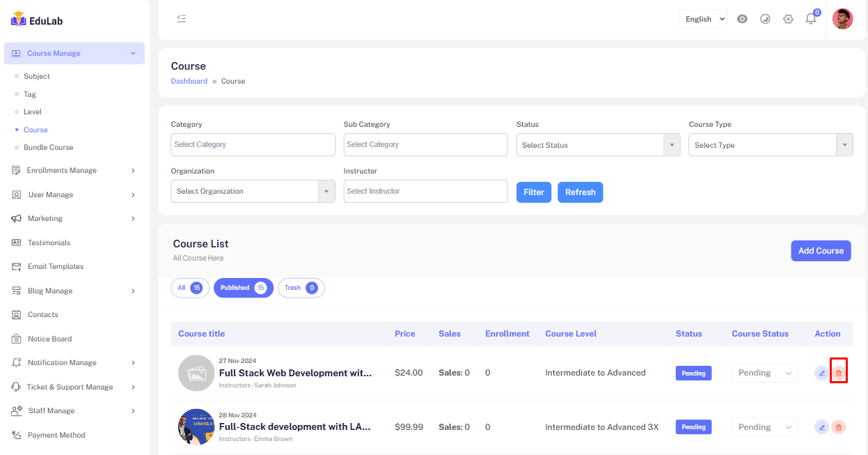Delete the Full Stack Web Development course

838,373
